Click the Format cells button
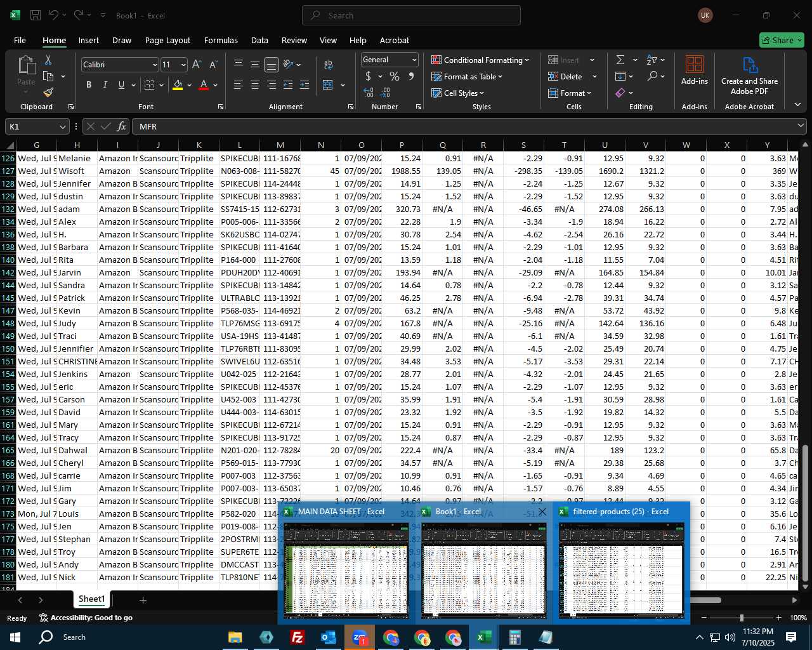Screen dimensions: 812x650 pyautogui.click(x=570, y=93)
